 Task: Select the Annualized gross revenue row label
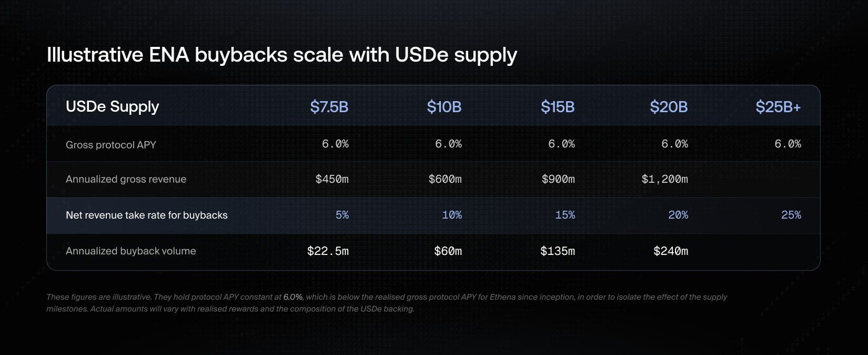[126, 179]
